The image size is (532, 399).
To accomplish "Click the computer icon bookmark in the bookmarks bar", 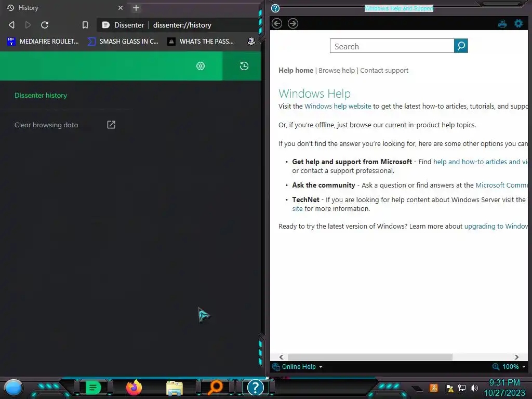I will pyautogui.click(x=251, y=42).
